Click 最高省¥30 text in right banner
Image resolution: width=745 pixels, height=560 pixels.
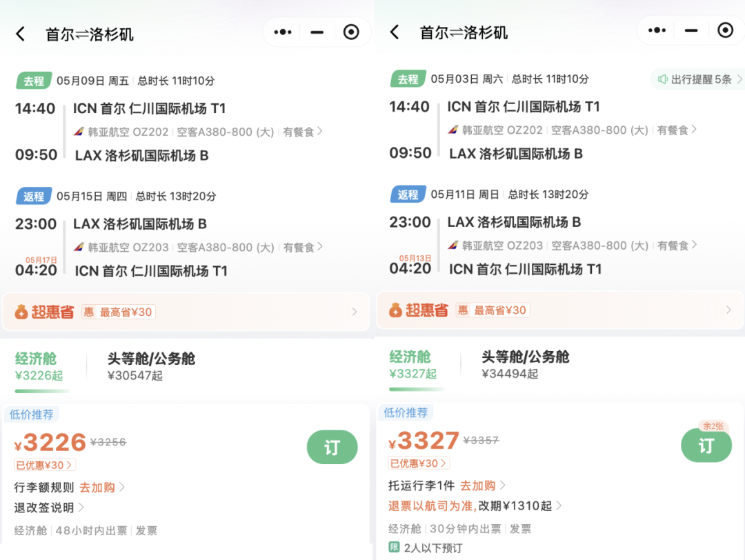[x=500, y=310]
